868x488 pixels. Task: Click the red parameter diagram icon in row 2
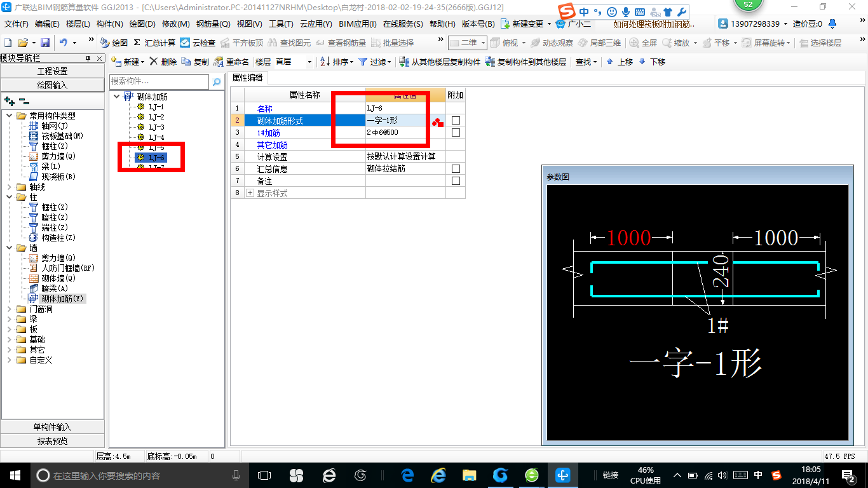(x=437, y=122)
